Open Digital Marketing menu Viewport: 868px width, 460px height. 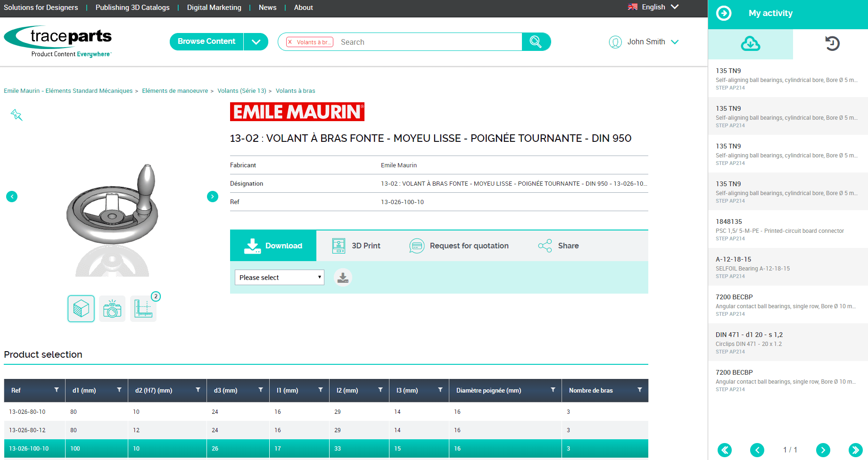(214, 8)
